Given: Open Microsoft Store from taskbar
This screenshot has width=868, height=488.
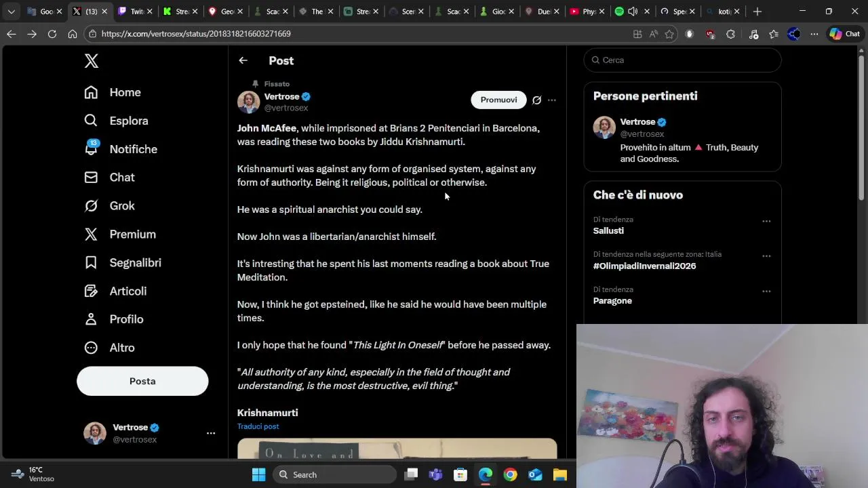Looking at the screenshot, I should (x=460, y=474).
